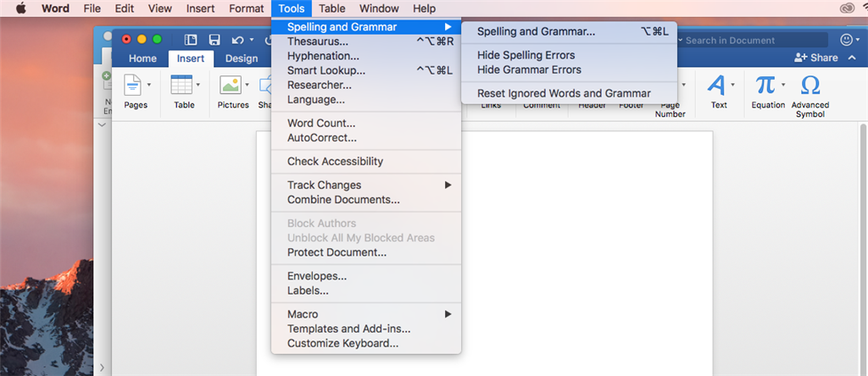The width and height of the screenshot is (868, 376).
Task: Open the Undo history dropdown arrow
Action: click(251, 40)
